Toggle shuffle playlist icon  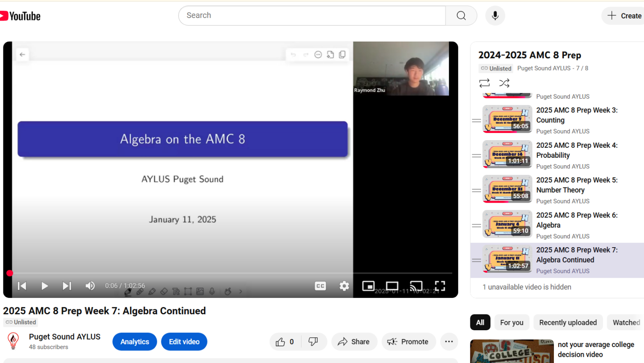(504, 83)
